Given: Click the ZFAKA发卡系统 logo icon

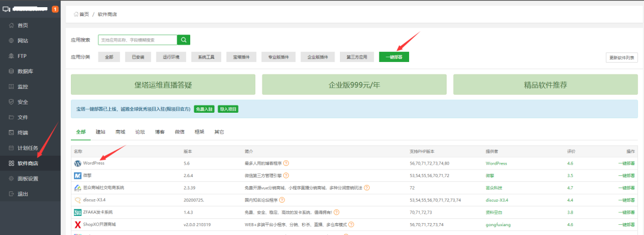Looking at the screenshot, I should coord(77,212).
